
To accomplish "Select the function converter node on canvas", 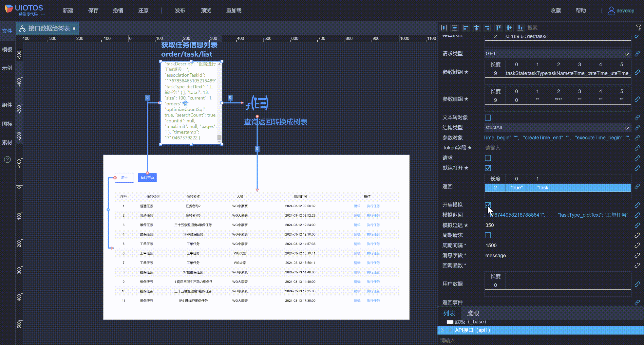I will 257,103.
